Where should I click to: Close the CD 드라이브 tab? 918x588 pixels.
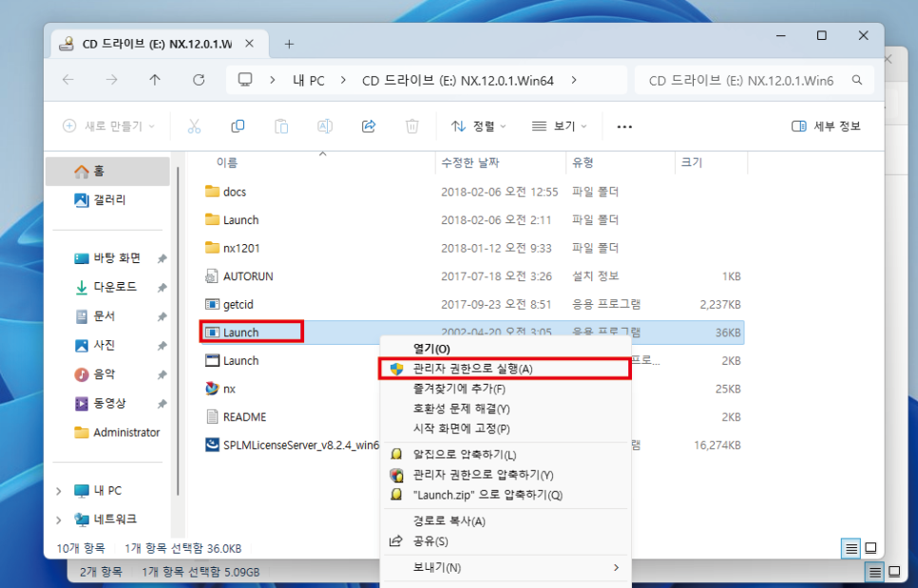click(249, 44)
